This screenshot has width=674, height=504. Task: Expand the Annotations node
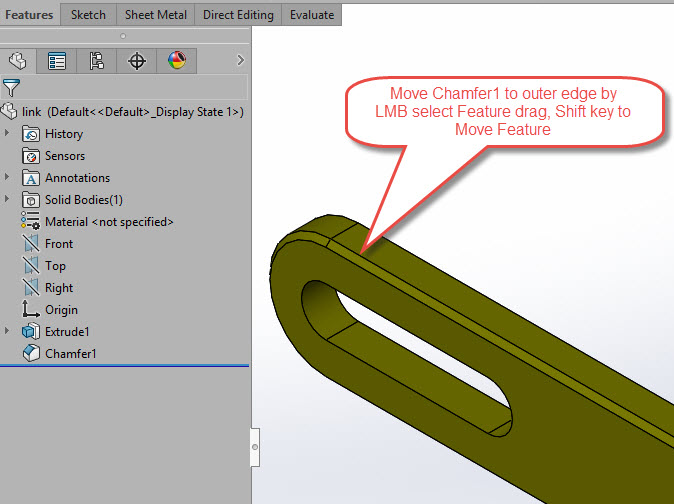point(7,177)
